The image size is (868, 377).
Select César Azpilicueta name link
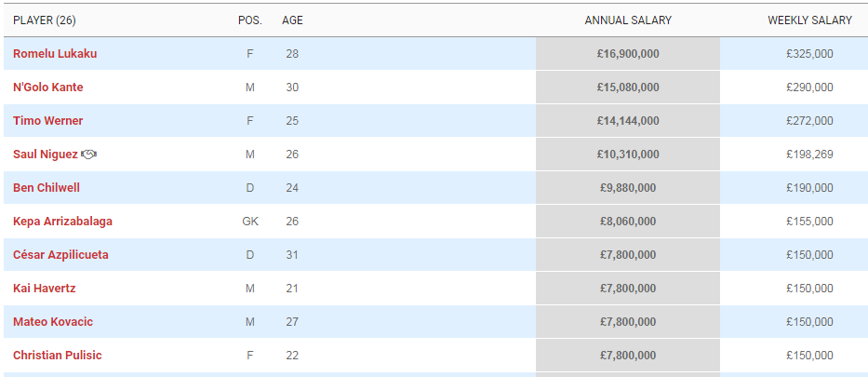coord(60,255)
